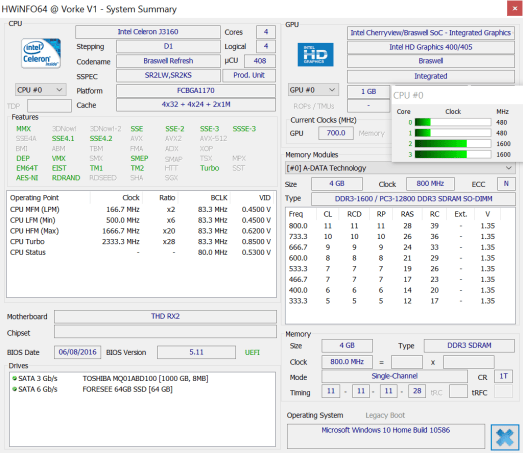Click the GPU clock 700.0 value
This screenshot has height=453, width=525.
[x=336, y=133]
